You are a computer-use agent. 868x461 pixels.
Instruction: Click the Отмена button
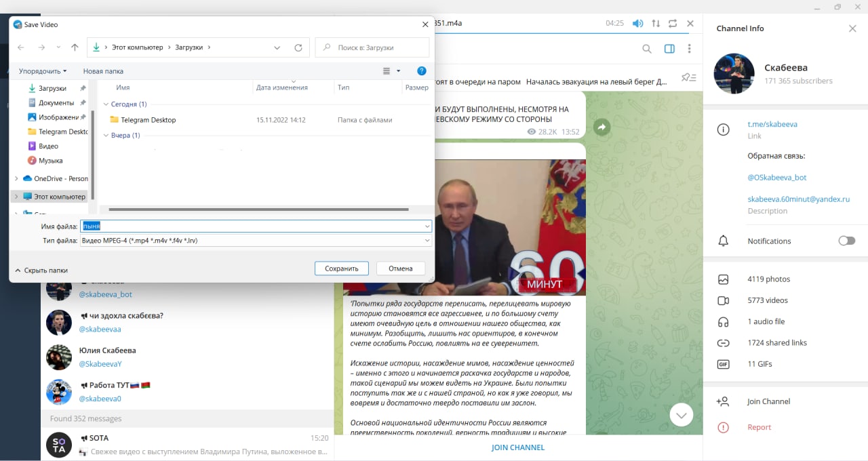401,268
